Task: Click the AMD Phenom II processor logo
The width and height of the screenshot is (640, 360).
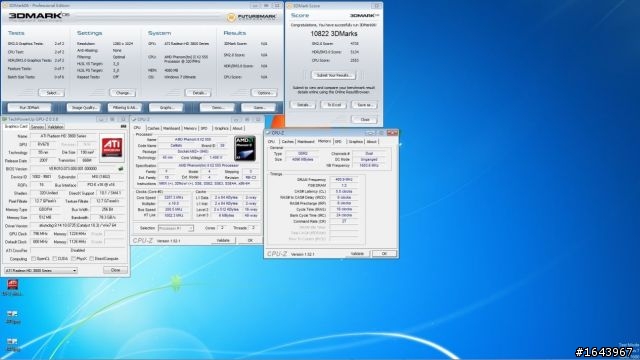Action: coord(245,148)
